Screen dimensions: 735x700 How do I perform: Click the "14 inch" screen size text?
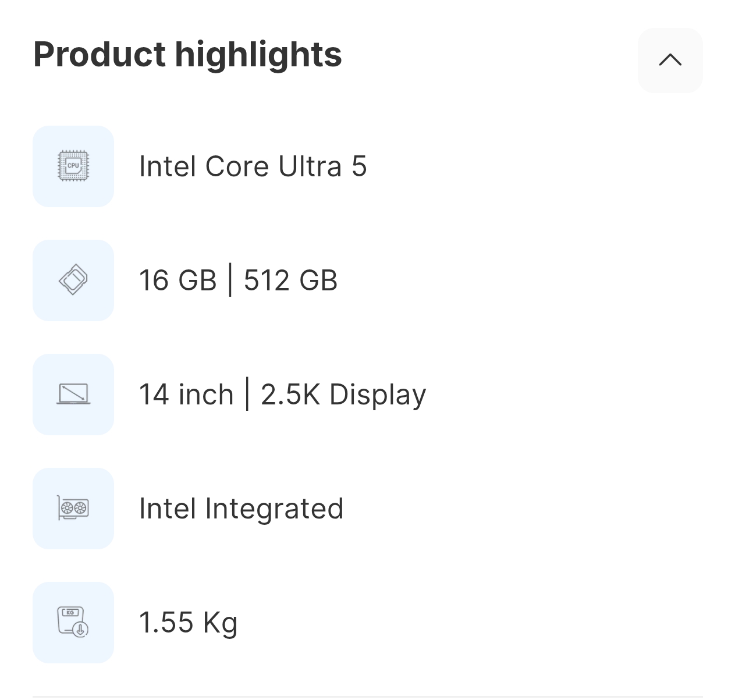[x=186, y=394]
